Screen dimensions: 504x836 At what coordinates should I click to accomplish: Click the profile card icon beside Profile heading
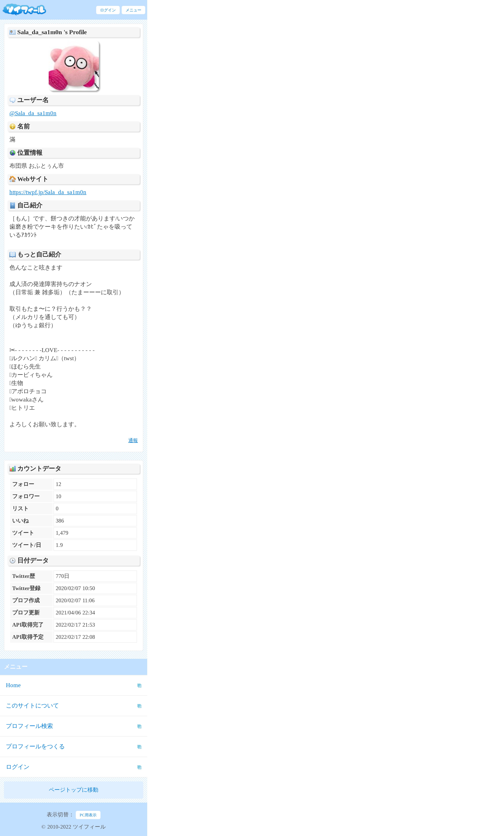click(x=13, y=32)
